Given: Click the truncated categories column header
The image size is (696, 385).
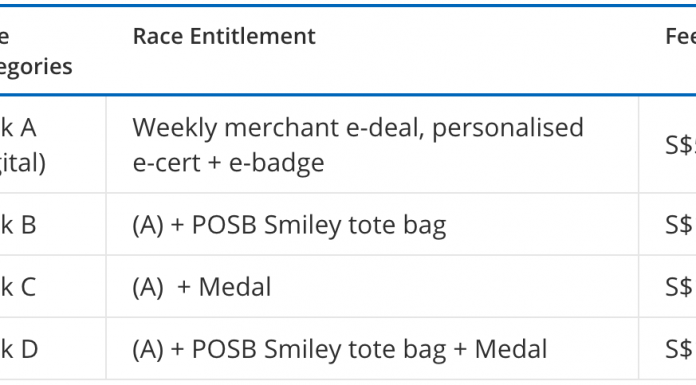Looking at the screenshot, I should click(x=36, y=52).
